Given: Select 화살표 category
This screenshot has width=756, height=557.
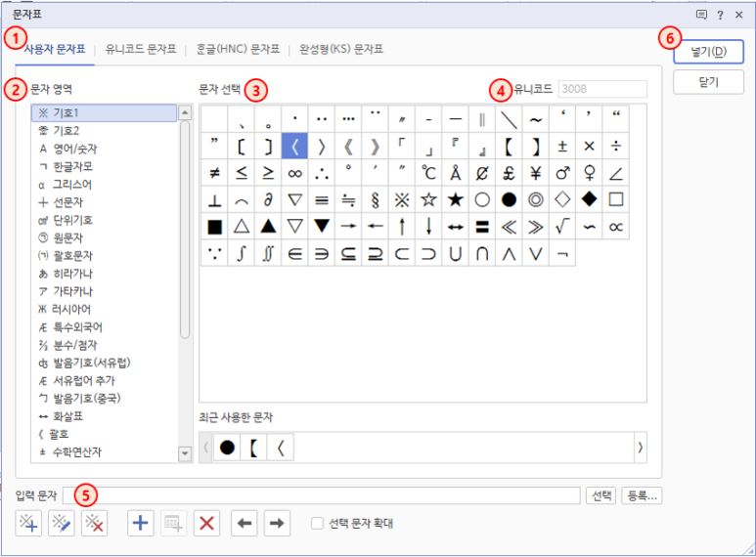Looking at the screenshot, I should click(104, 416).
